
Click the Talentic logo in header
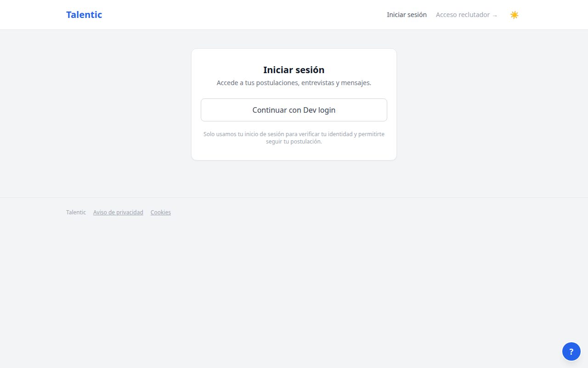pos(84,15)
